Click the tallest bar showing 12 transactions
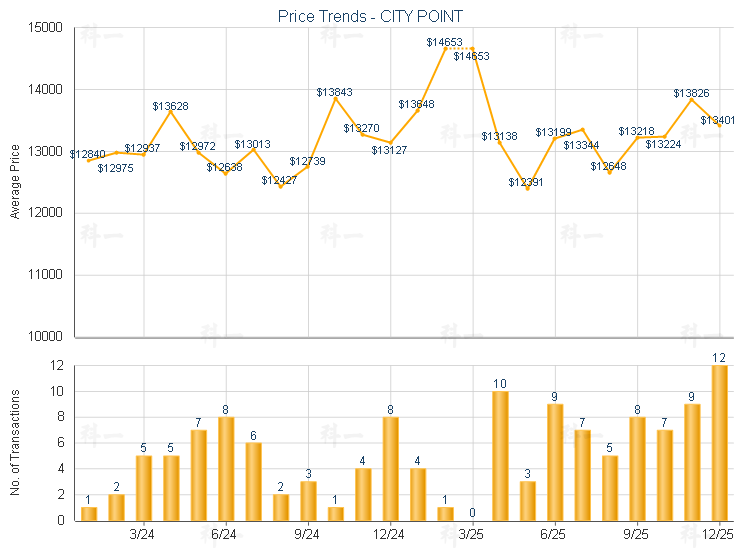Image resolution: width=740 pixels, height=550 pixels. [719, 442]
